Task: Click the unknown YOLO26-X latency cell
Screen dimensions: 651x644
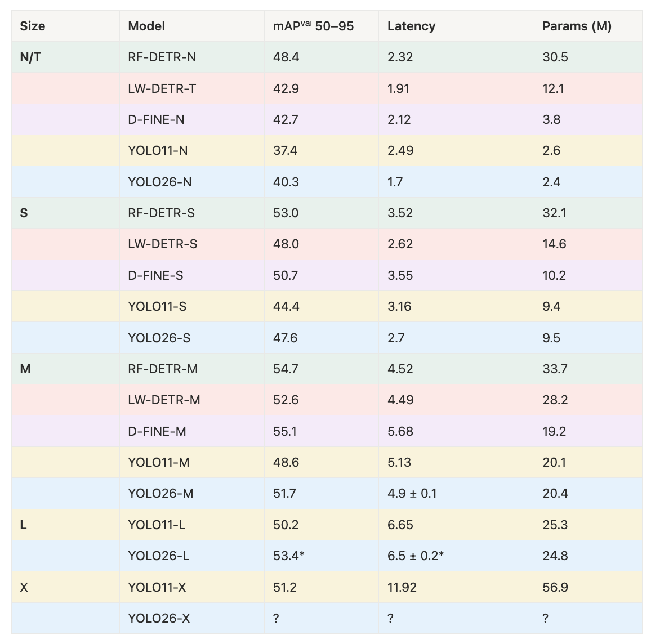Action: pyautogui.click(x=390, y=618)
